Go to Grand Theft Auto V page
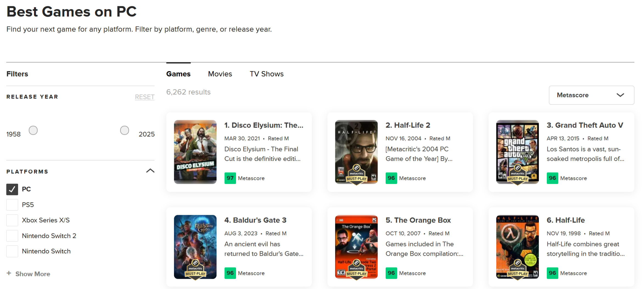The image size is (644, 289). 585,125
